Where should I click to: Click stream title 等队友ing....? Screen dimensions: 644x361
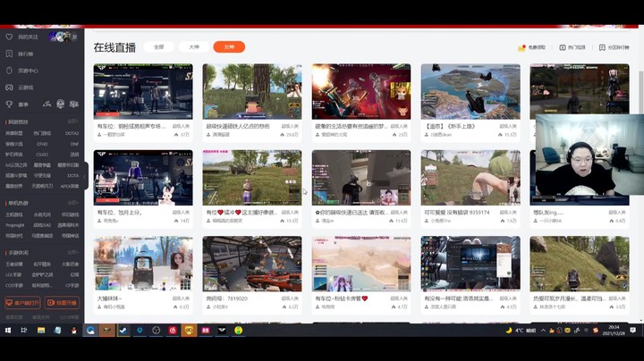point(548,213)
